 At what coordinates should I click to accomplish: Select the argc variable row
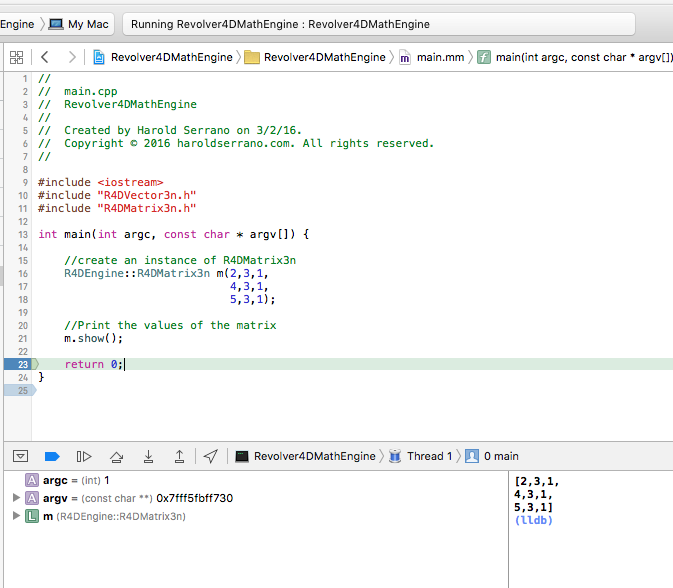[x=256, y=480]
